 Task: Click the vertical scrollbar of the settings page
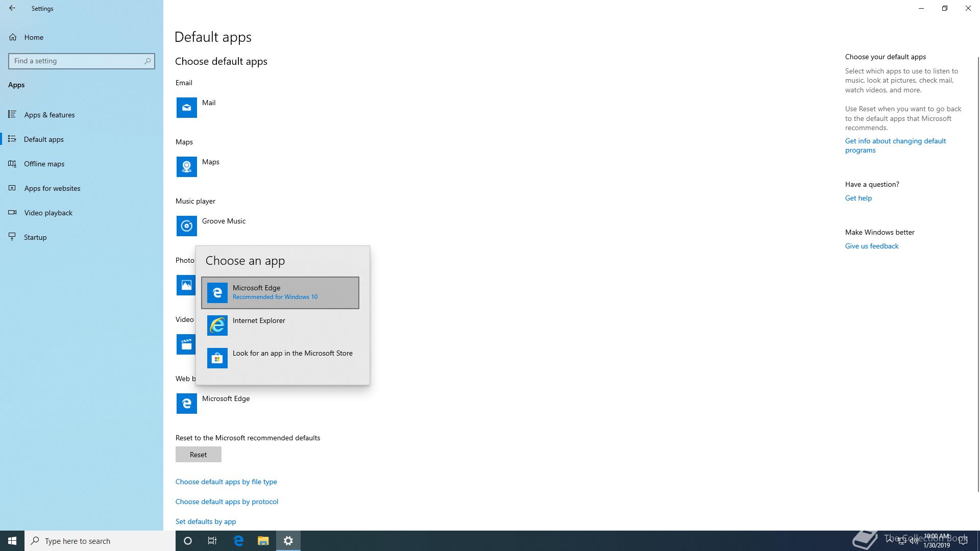click(x=978, y=274)
